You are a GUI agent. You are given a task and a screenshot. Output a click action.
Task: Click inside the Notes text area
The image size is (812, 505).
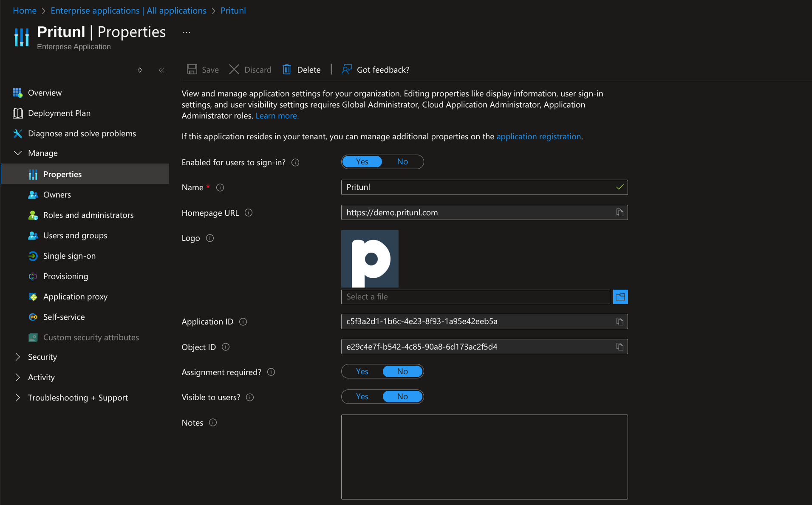click(x=484, y=457)
